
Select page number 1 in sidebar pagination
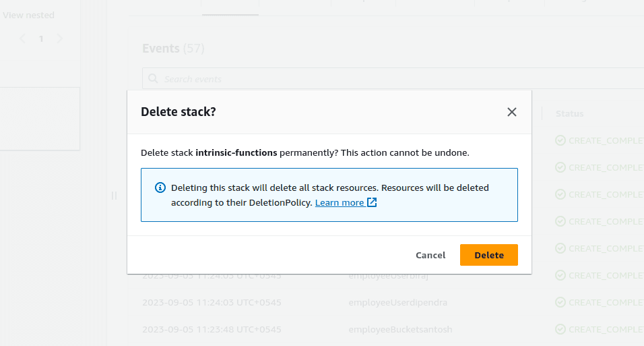(x=41, y=38)
